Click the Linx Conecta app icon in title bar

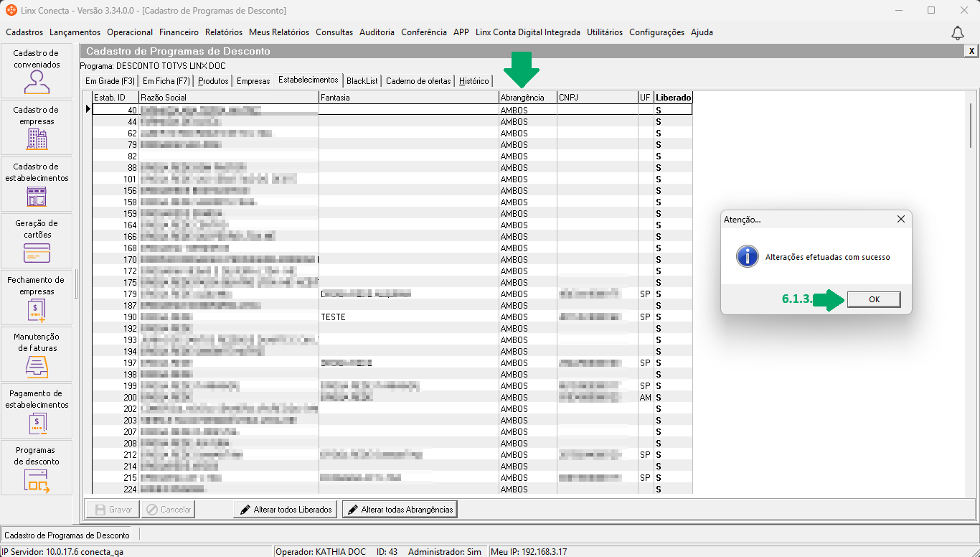click(x=11, y=10)
